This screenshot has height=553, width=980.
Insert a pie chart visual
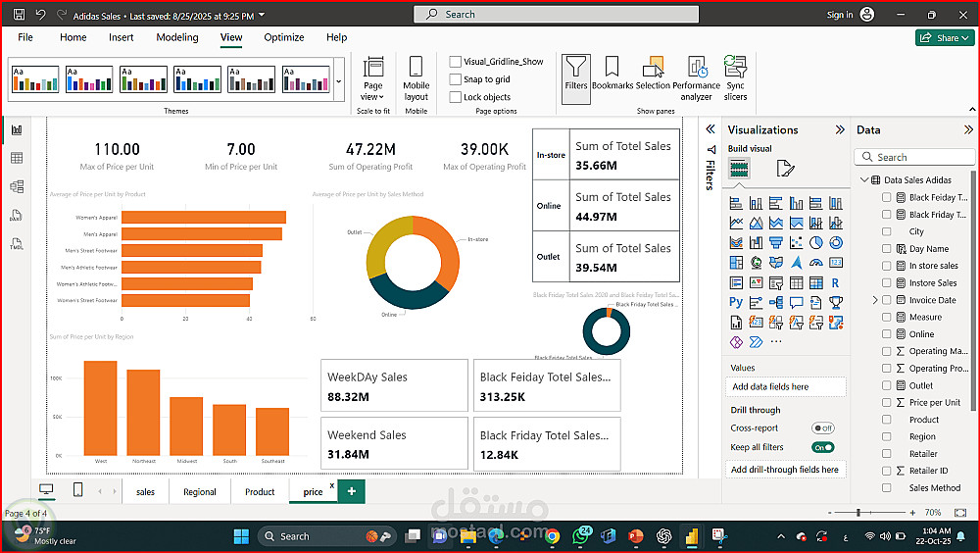815,243
